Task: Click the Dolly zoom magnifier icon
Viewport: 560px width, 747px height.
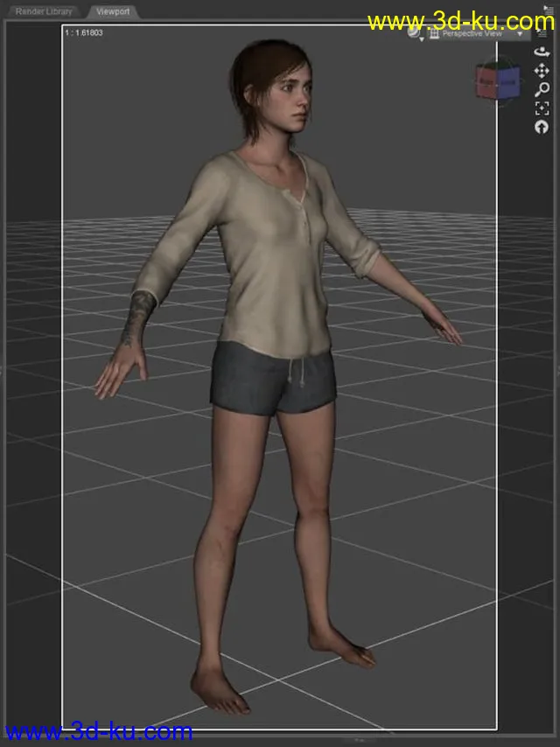Action: pos(542,89)
